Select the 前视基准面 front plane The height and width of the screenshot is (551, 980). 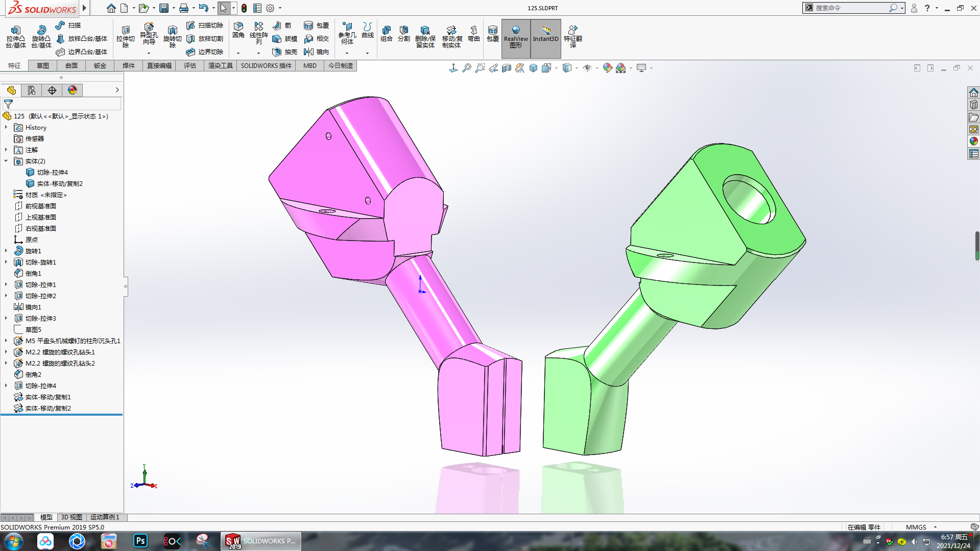coord(35,206)
